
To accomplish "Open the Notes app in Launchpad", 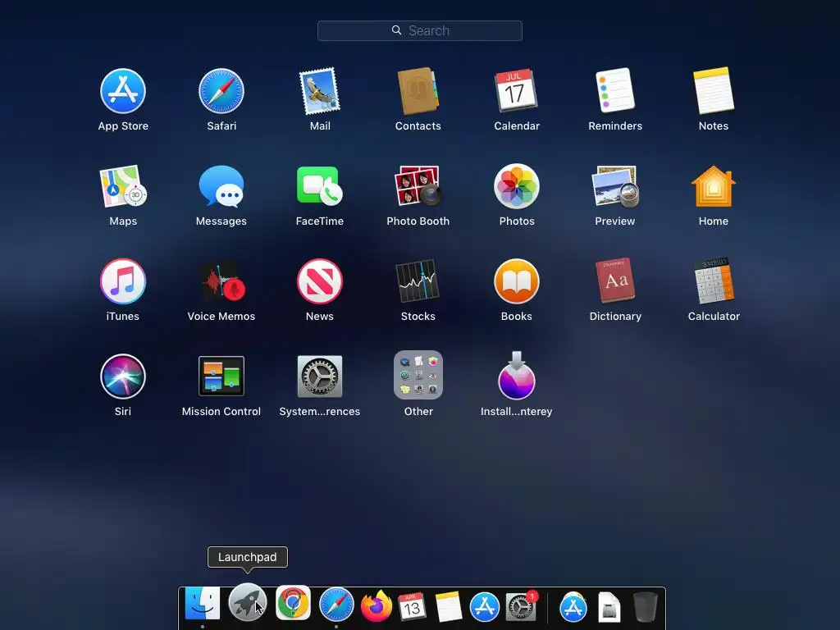I will [714, 90].
